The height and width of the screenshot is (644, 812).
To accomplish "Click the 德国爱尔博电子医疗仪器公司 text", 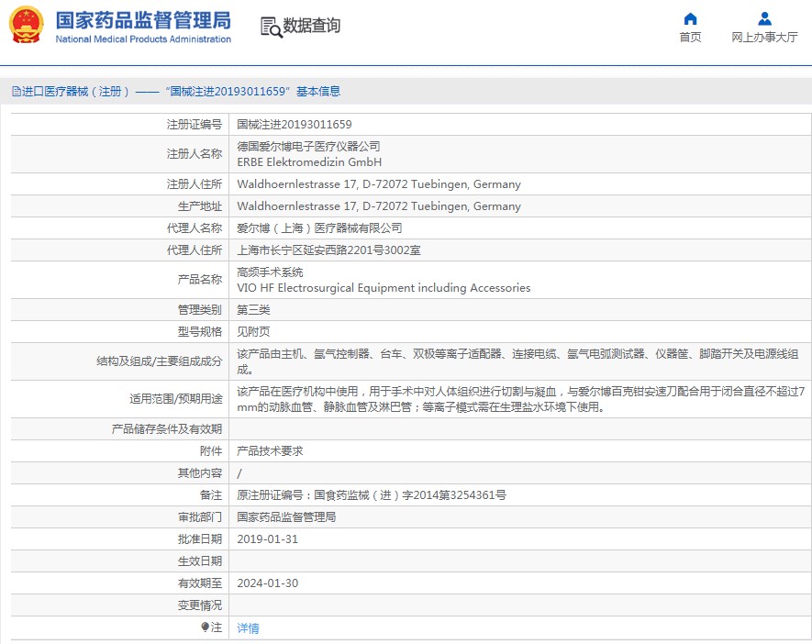I will pos(308,147).
